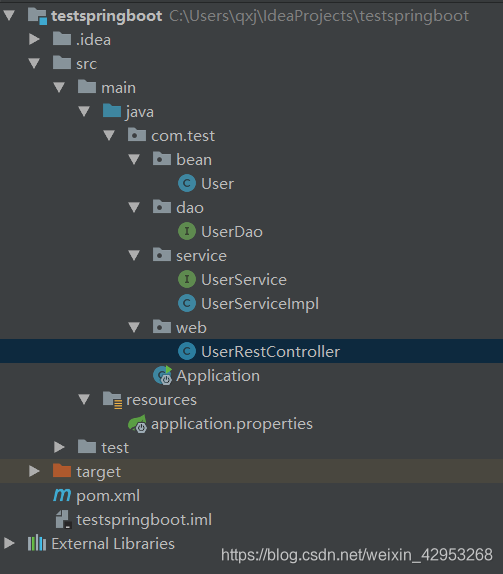Select the UserDao file name
This screenshot has height=574, width=503.
232,231
